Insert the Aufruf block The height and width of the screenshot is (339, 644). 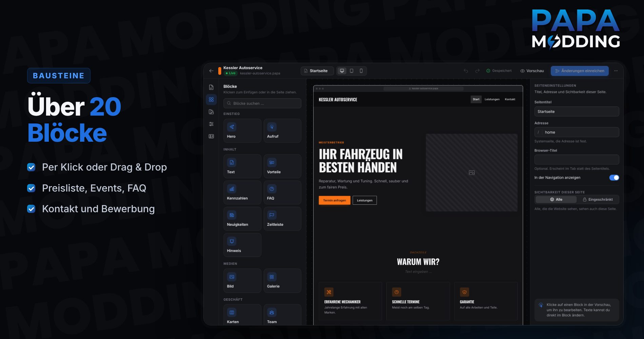click(x=282, y=131)
